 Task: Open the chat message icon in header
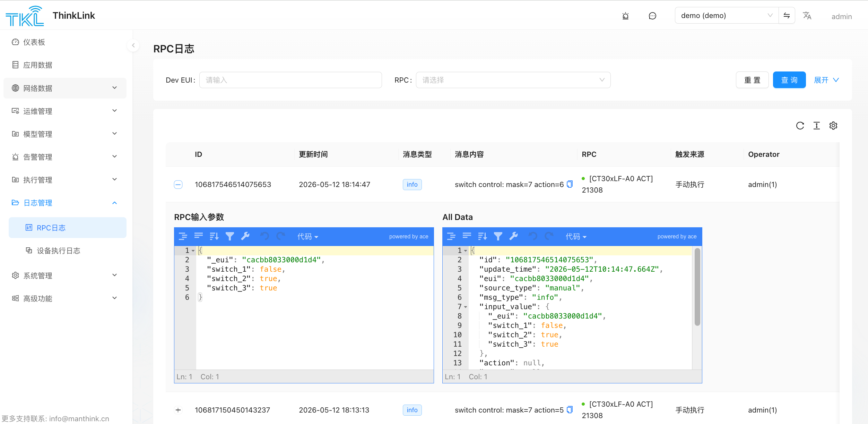pyautogui.click(x=652, y=16)
